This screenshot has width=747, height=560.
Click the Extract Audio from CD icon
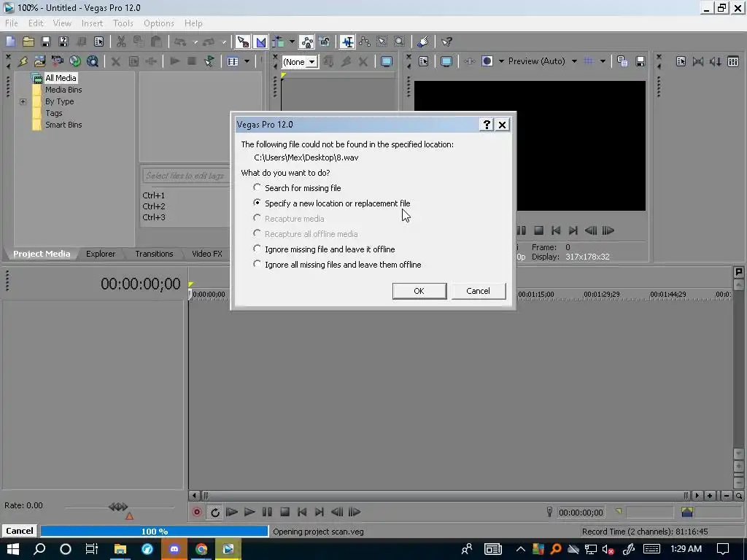(x=75, y=61)
